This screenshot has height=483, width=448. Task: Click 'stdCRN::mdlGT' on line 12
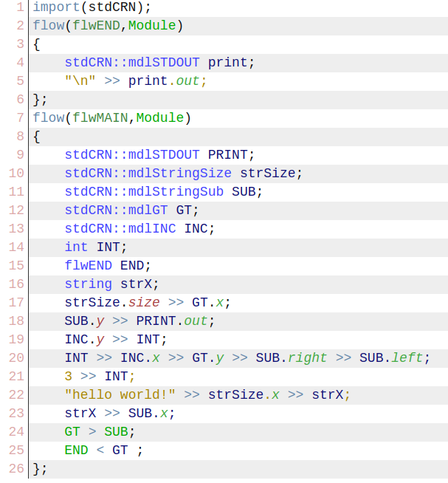click(116, 210)
